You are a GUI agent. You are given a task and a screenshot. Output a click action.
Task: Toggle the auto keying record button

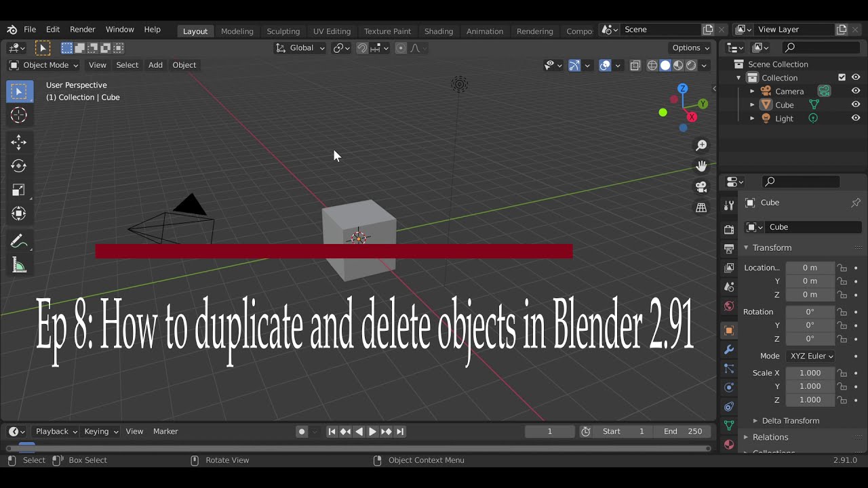[302, 431]
